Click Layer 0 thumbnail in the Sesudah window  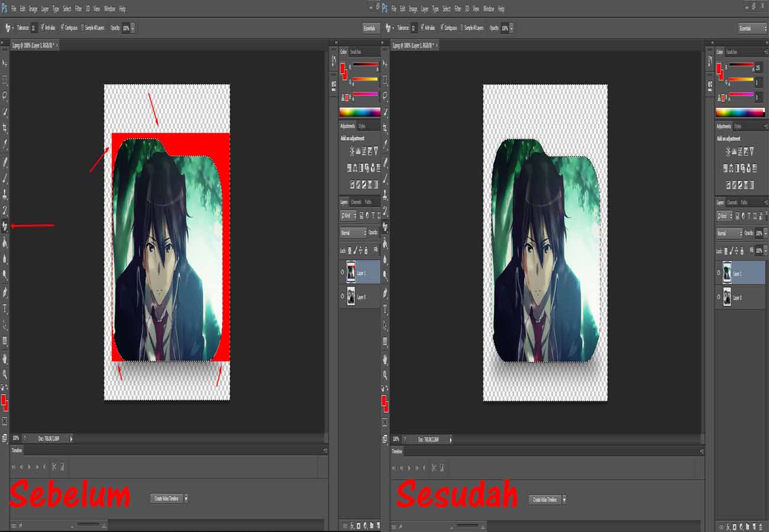(x=726, y=297)
